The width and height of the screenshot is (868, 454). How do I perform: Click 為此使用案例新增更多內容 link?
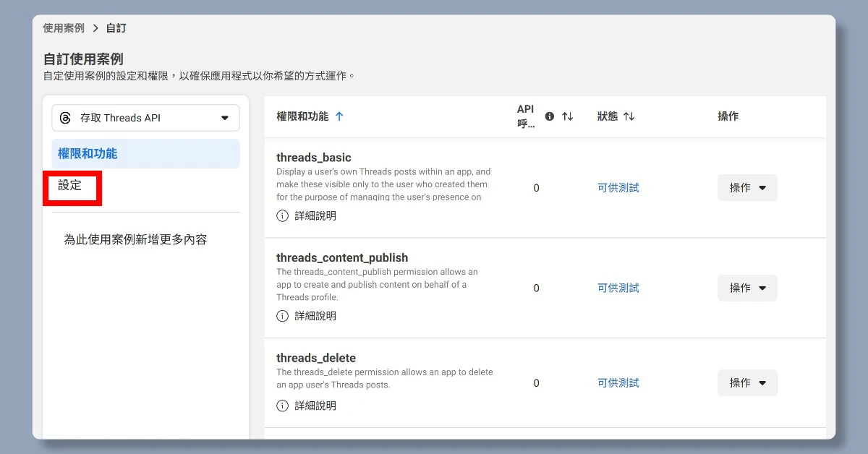point(135,239)
